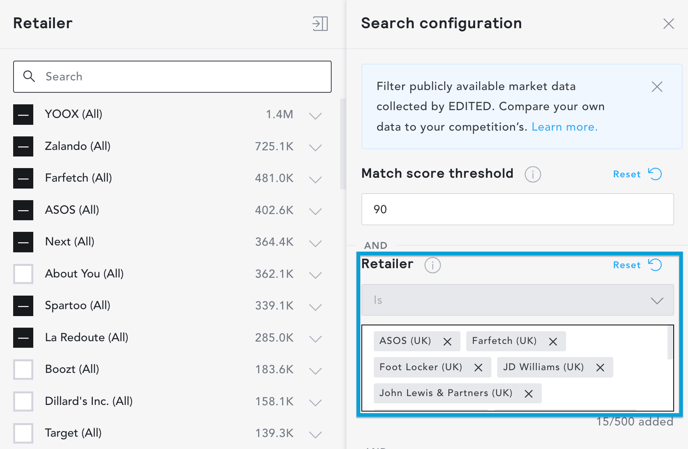688x449 pixels.
Task: Check the About You (All) checkbox
Action: coord(23,274)
